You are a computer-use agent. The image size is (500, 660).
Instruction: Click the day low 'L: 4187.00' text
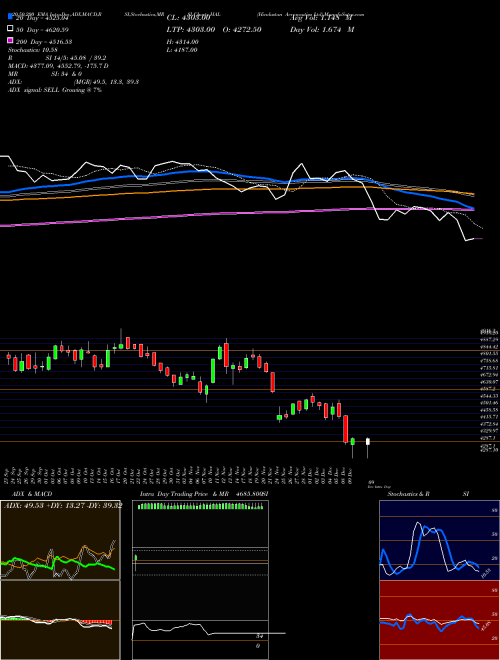click(182, 50)
